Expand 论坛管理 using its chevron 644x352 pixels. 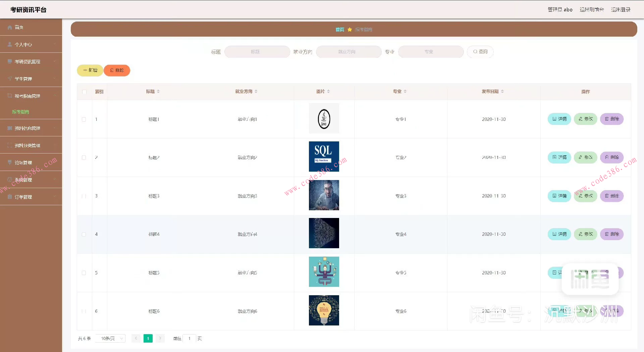click(x=54, y=162)
